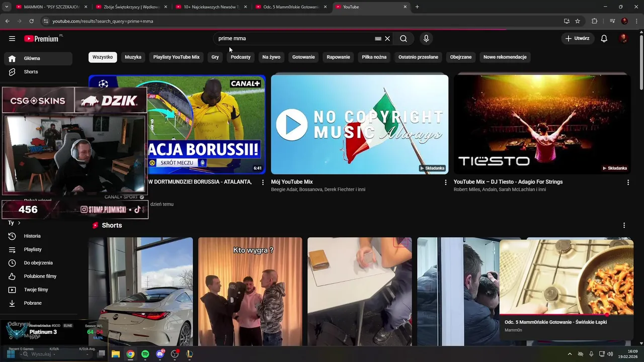The width and height of the screenshot is (644, 362).
Task: Open Historia in the sidebar
Action: tap(38, 236)
